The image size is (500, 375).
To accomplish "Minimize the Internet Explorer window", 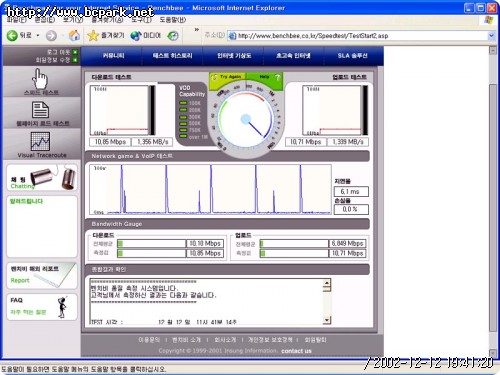I will click(469, 8).
